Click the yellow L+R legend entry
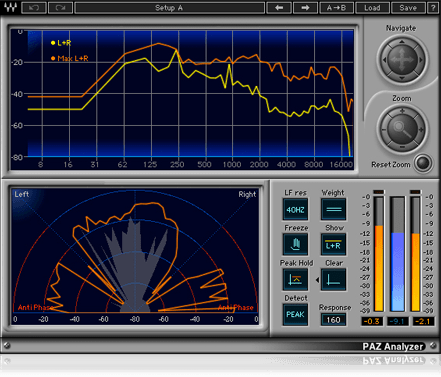 click(61, 43)
